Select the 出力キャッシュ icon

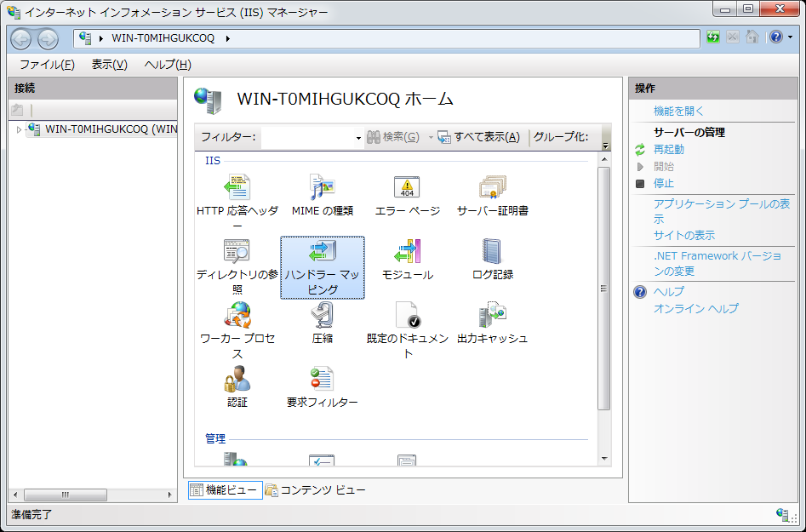[492, 316]
